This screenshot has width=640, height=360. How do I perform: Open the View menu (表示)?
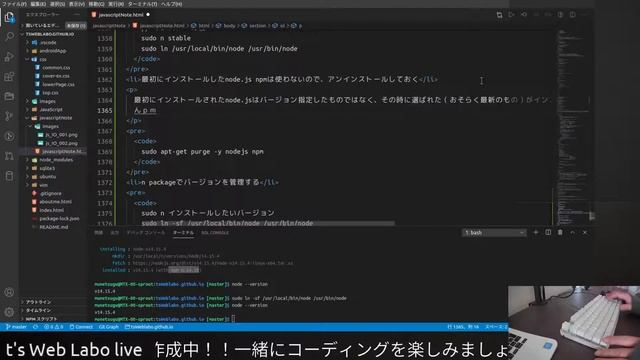(x=77, y=4)
